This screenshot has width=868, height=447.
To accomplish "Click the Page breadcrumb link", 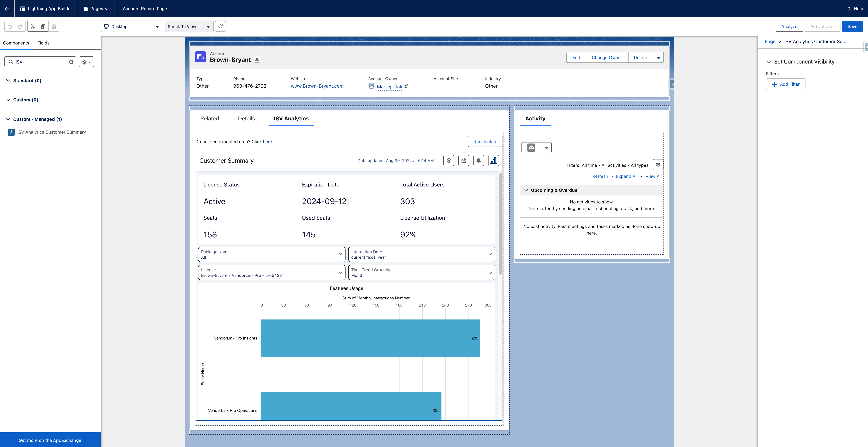I will [x=770, y=41].
